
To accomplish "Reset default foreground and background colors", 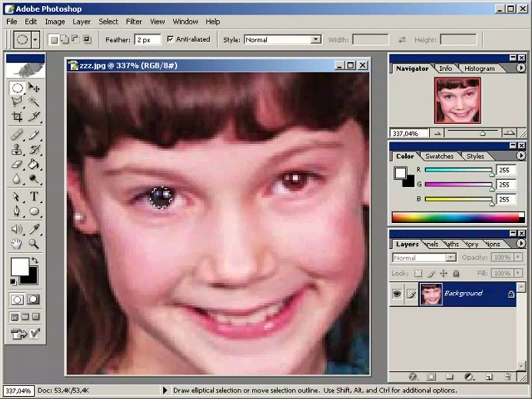I will [13, 282].
